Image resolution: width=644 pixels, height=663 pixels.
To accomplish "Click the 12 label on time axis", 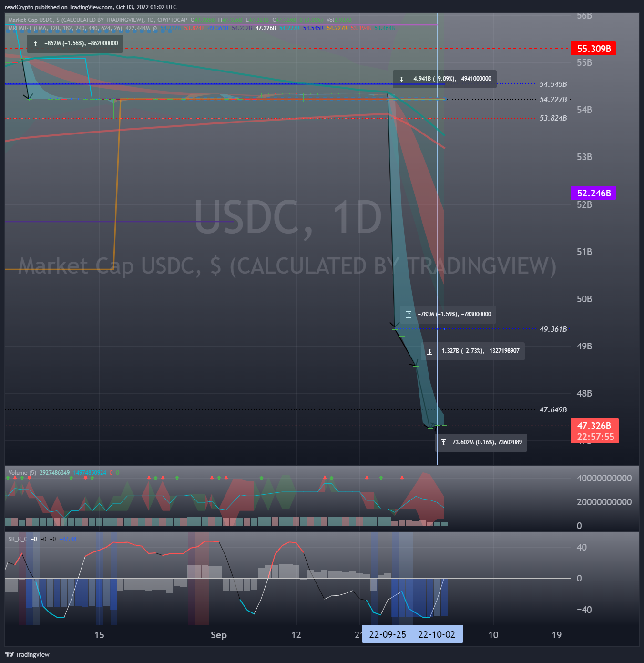I will point(296,635).
